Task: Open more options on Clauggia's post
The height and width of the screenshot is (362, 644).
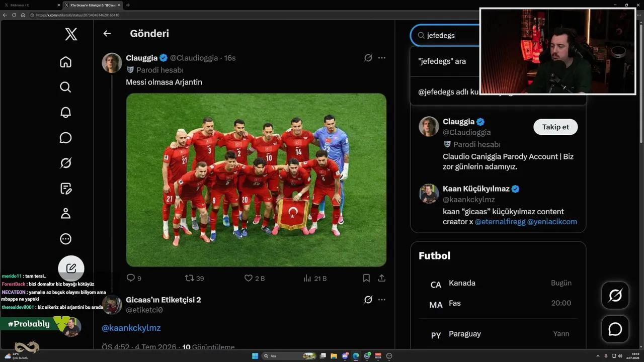Action: click(382, 58)
